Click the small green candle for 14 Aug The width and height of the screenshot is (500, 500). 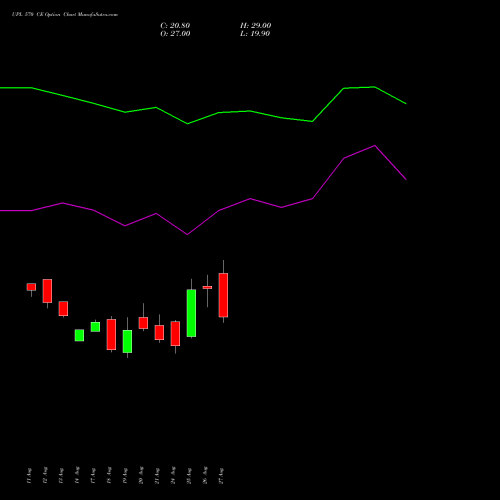point(79,335)
